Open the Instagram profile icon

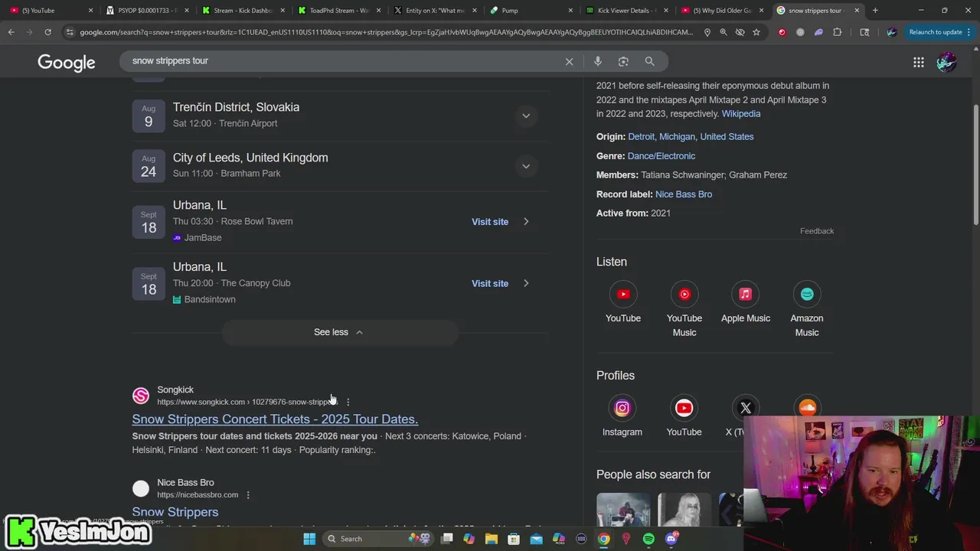622,408
